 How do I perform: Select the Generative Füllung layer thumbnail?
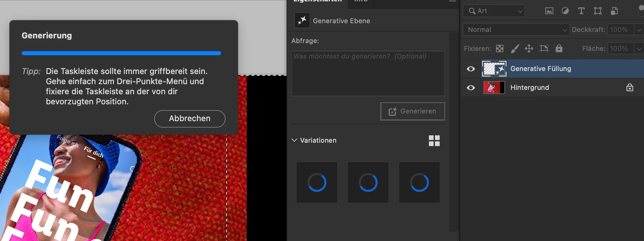(x=494, y=69)
